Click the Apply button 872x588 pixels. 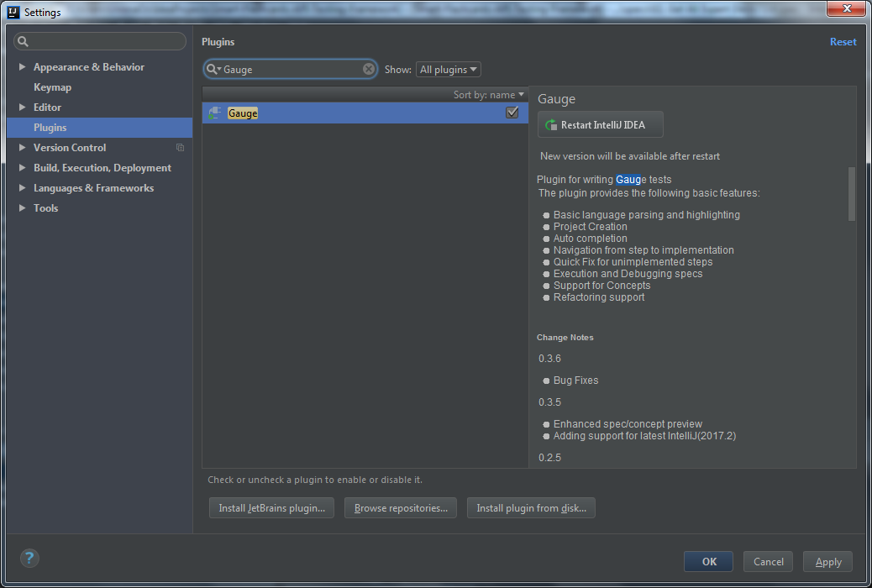pos(827,561)
